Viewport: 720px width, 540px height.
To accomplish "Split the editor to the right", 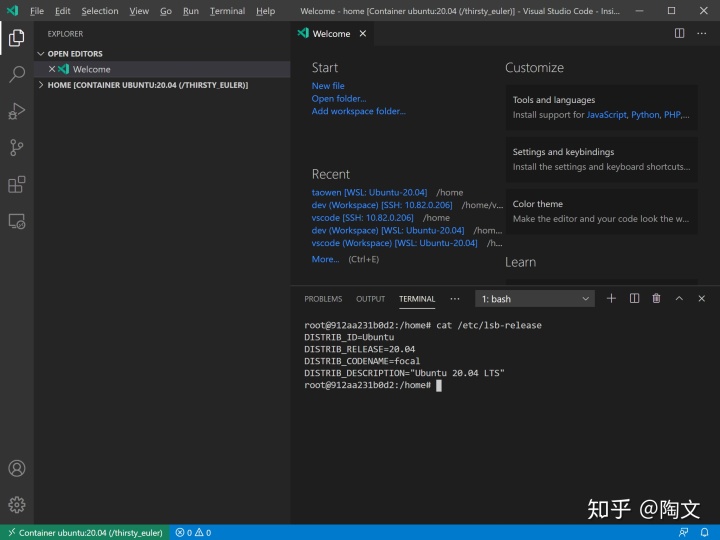I will [x=679, y=33].
